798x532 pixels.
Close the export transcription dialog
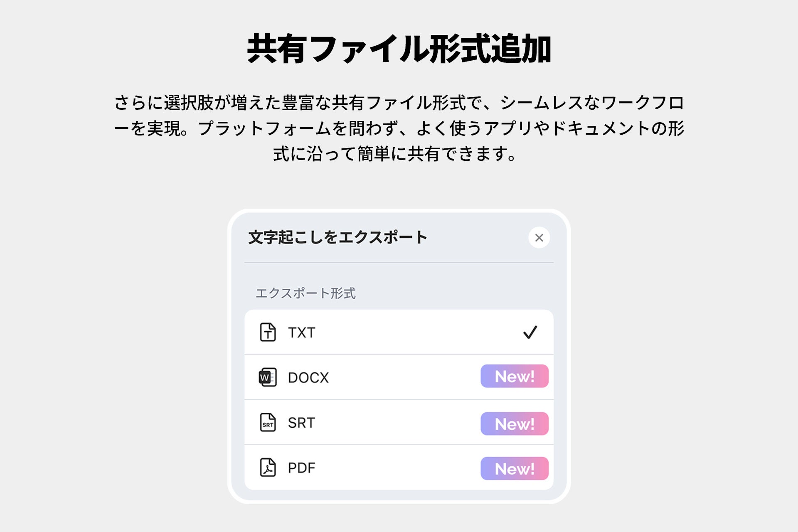[539, 238]
